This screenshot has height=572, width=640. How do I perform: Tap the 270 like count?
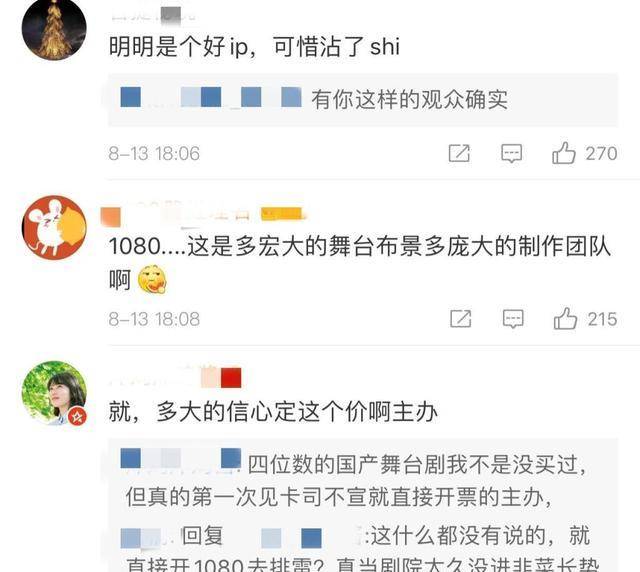coord(601,154)
